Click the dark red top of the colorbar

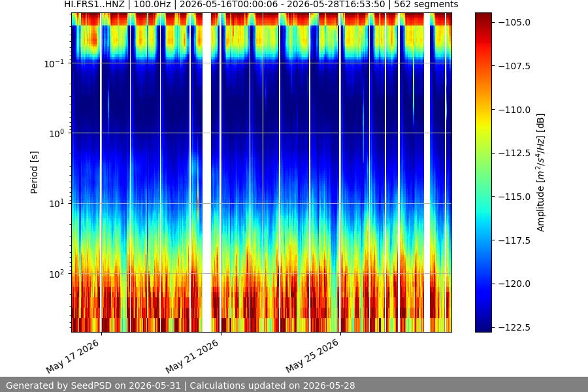483,17
